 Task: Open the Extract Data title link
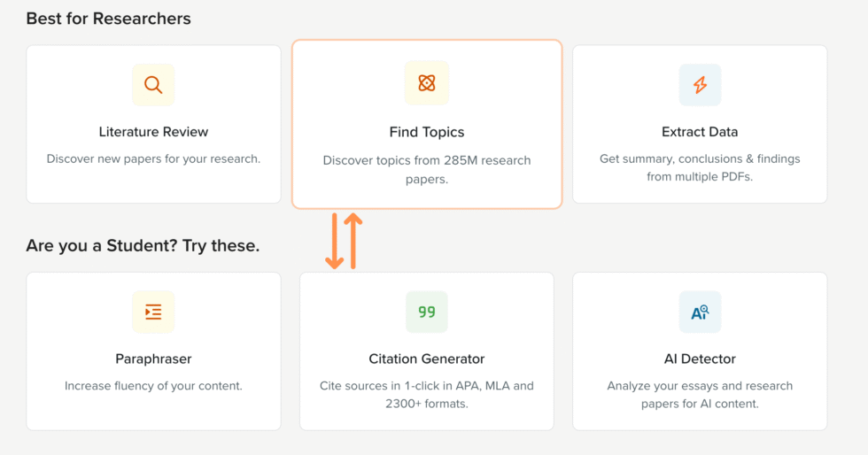click(700, 132)
